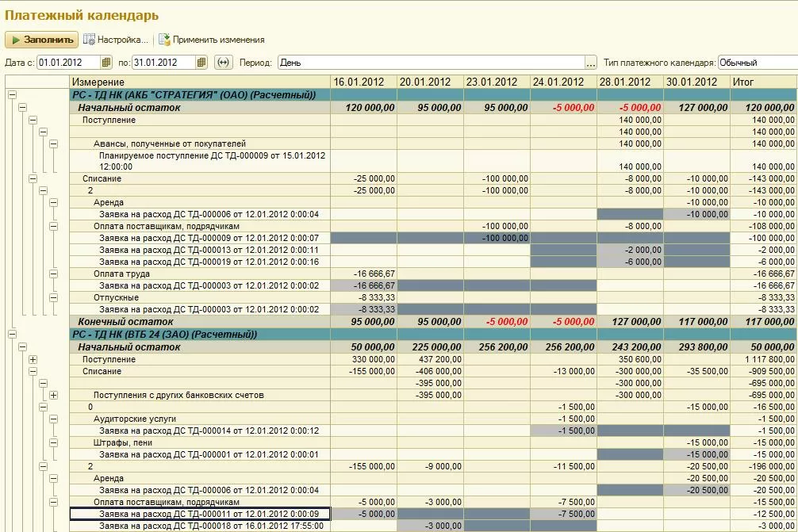The width and height of the screenshot is (798, 532).
Task: Collapse the Отпускные group
Action: click(53, 297)
